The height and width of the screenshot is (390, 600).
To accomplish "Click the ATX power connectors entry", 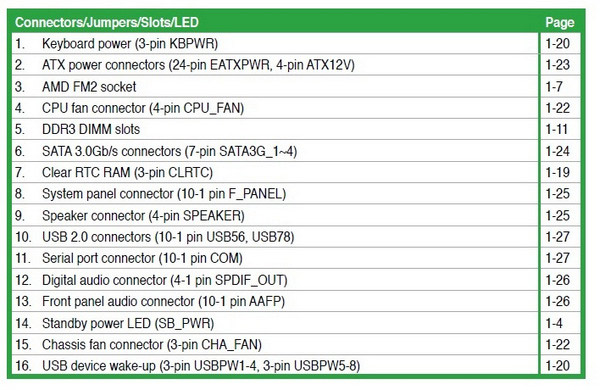I will coord(275,65).
